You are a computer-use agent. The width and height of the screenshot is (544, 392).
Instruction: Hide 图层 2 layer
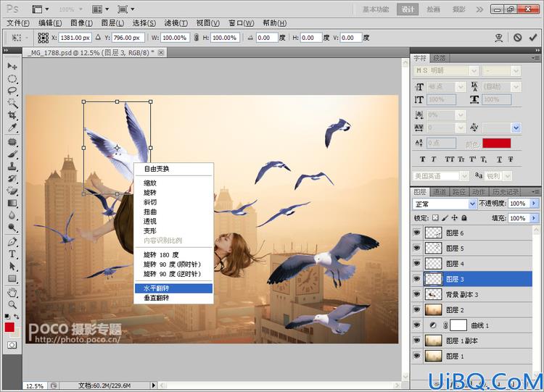(x=416, y=309)
